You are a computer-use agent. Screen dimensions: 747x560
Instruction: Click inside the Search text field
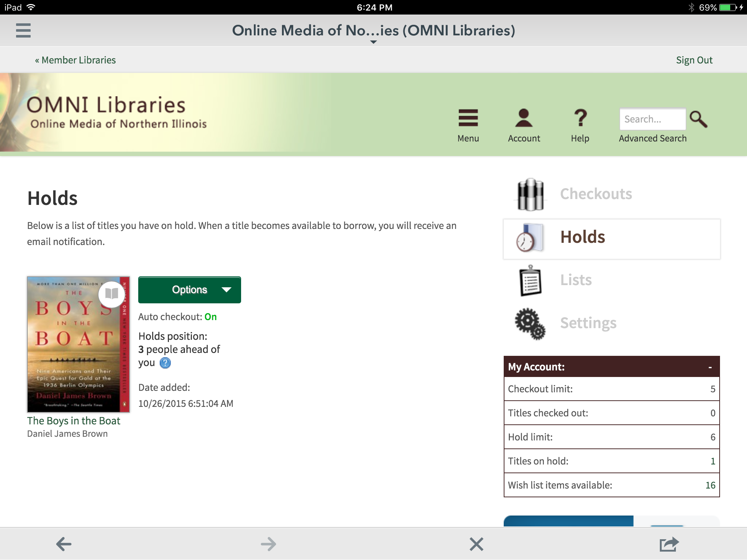coord(652,119)
